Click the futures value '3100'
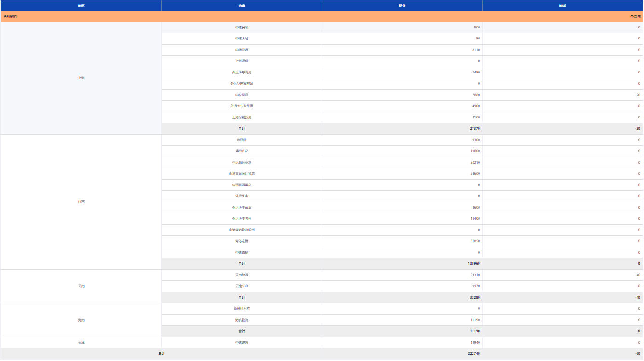This screenshot has height=361, width=644. pos(476,117)
